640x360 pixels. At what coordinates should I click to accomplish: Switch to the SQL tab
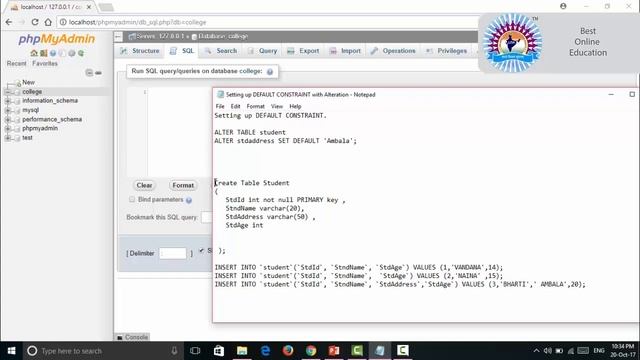tap(182, 51)
